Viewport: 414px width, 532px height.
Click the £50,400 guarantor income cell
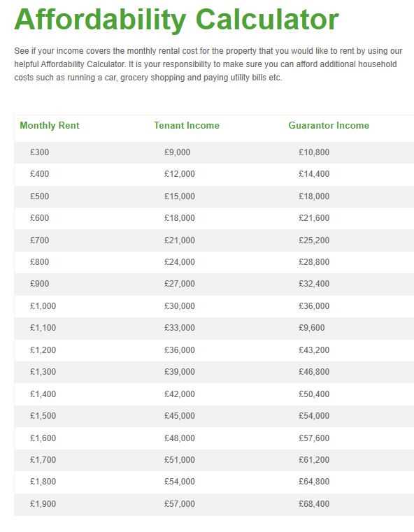[314, 394]
